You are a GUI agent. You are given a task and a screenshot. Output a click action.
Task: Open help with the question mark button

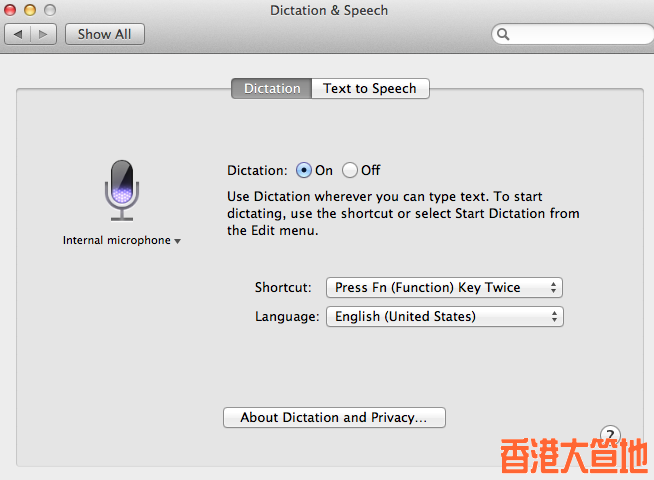click(610, 435)
